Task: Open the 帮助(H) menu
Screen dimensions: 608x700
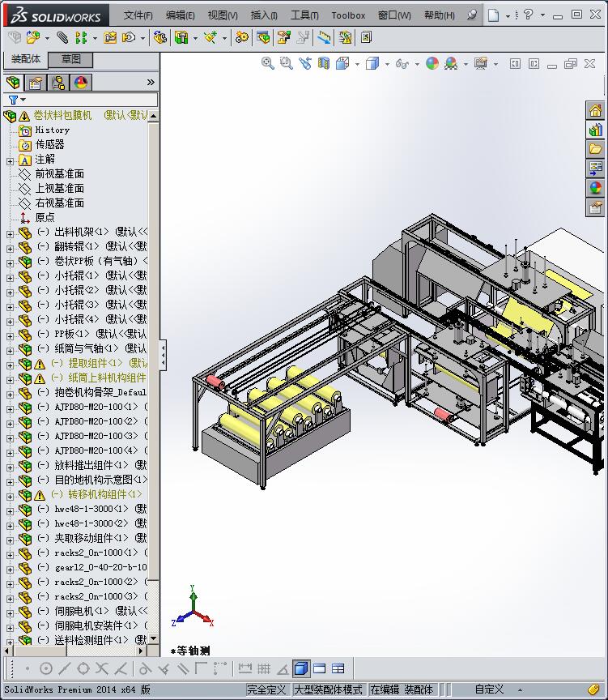Action: (x=440, y=15)
